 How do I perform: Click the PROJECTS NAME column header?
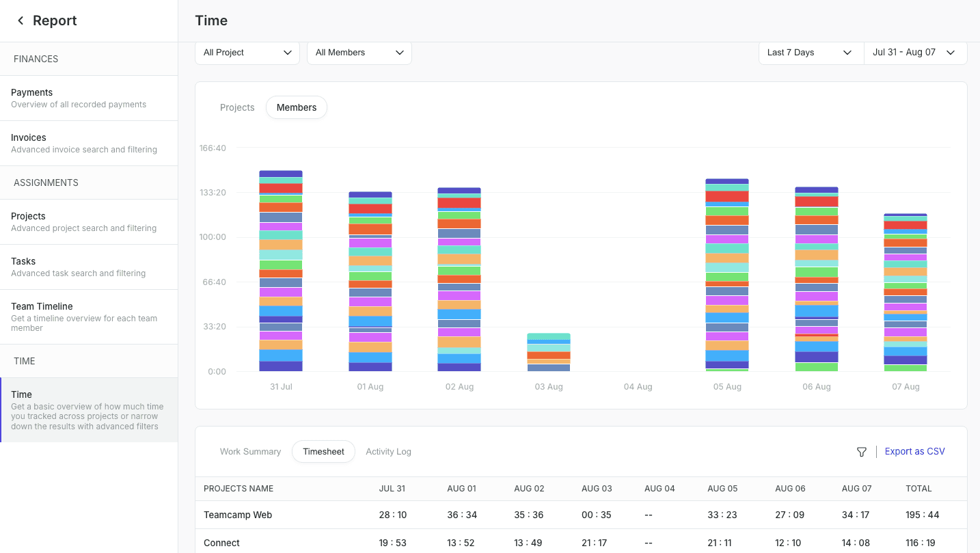239,489
